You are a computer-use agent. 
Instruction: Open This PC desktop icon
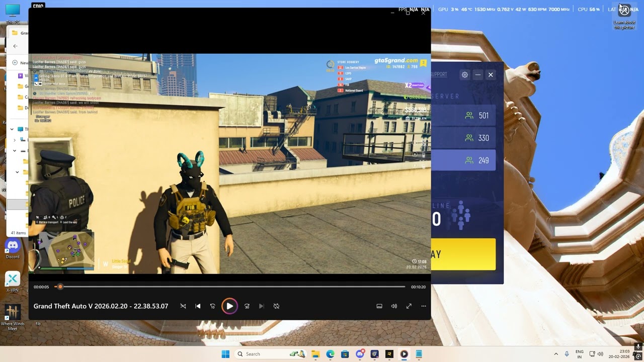13,14
